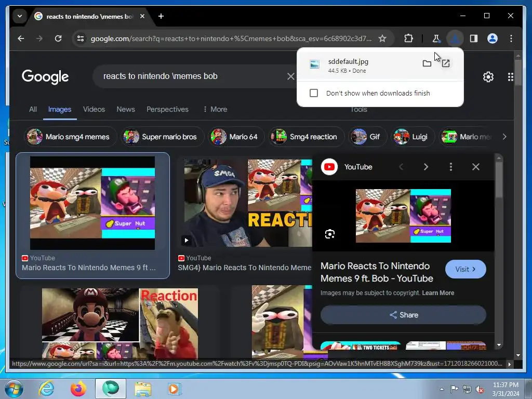Open the Perspectives tab
The width and height of the screenshot is (532, 399).
(167, 109)
